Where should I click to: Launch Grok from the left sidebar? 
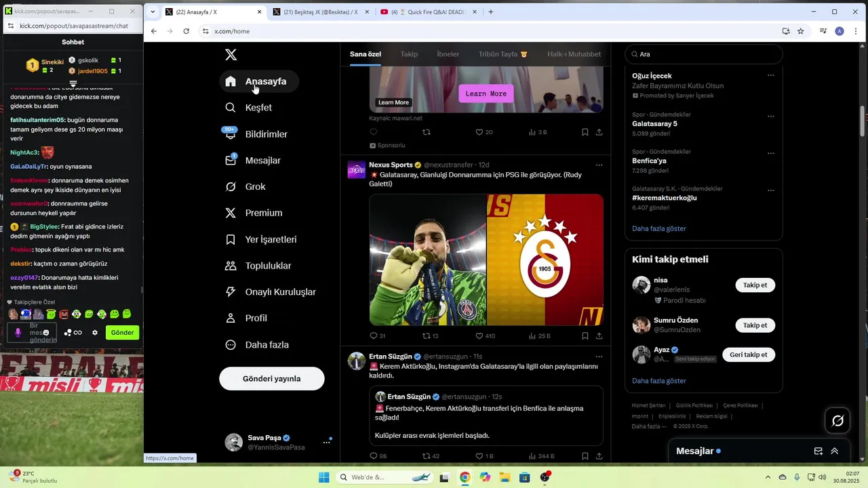click(245, 186)
